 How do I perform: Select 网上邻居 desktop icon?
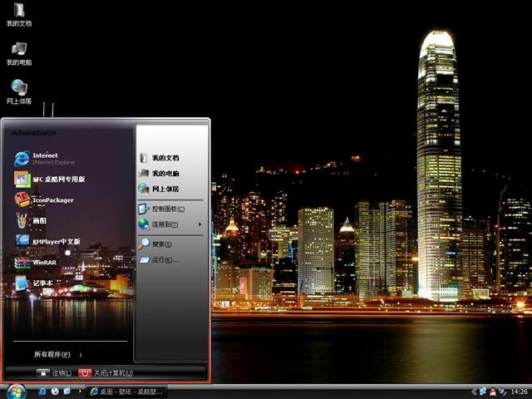19,92
